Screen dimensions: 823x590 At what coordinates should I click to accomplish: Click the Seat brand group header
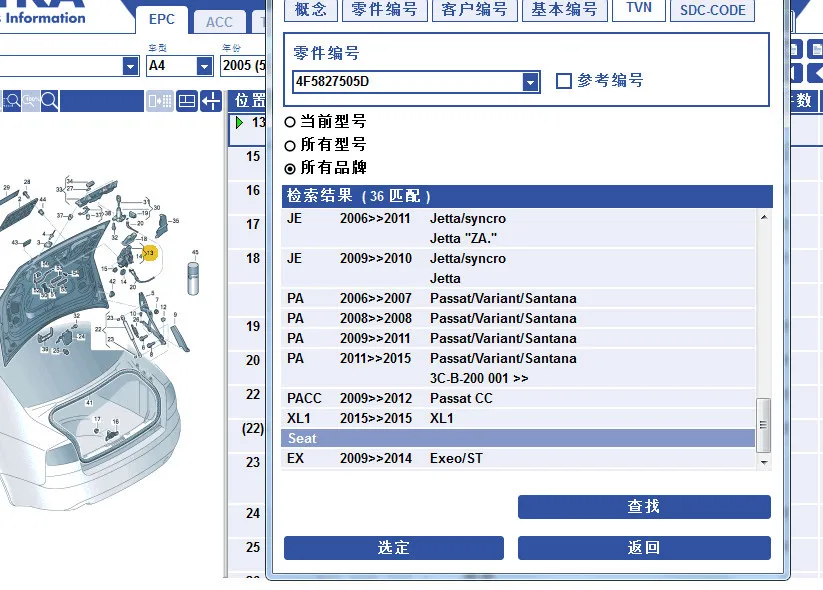coord(518,438)
